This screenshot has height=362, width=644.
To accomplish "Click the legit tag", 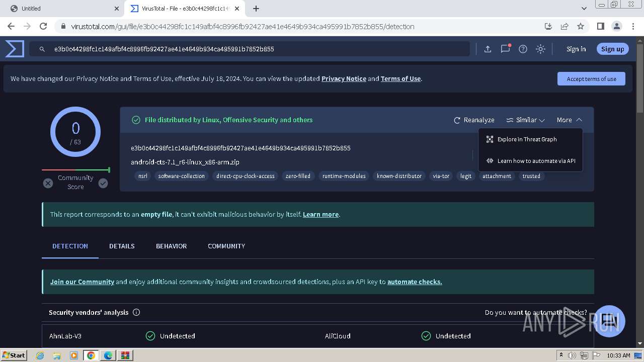I will point(466,176).
